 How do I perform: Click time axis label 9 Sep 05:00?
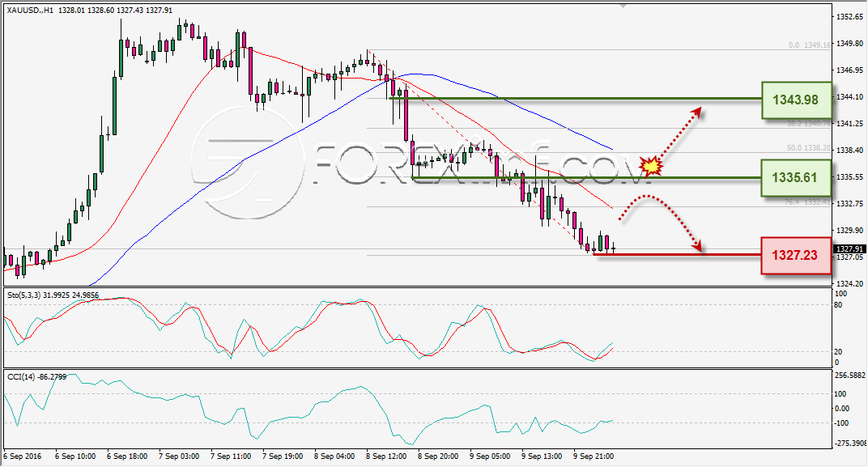coord(490,456)
